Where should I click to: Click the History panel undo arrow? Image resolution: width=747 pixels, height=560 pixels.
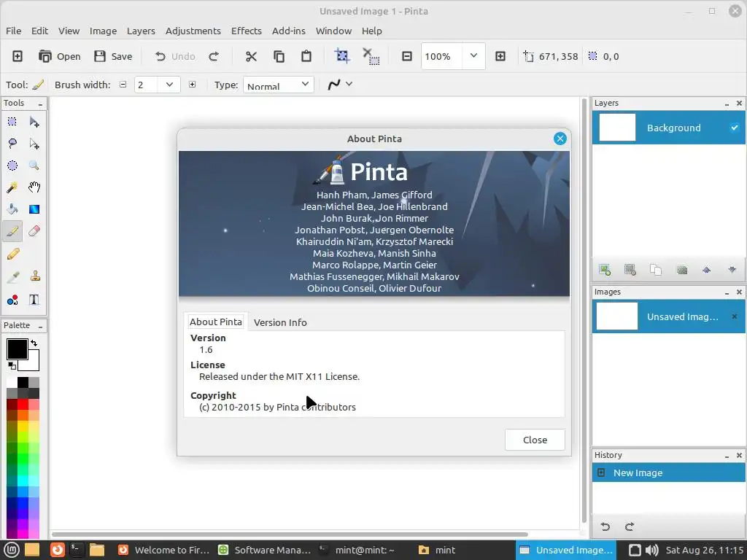[x=605, y=526]
